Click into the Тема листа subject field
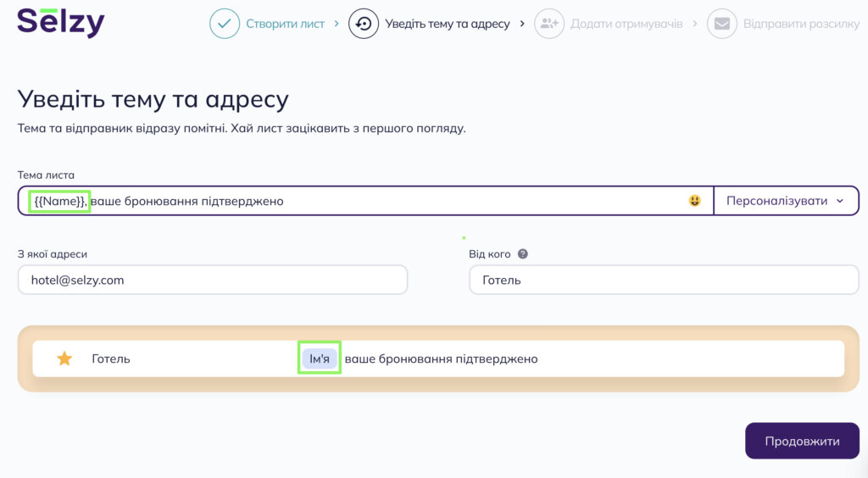Image resolution: width=868 pixels, height=478 pixels. [365, 201]
